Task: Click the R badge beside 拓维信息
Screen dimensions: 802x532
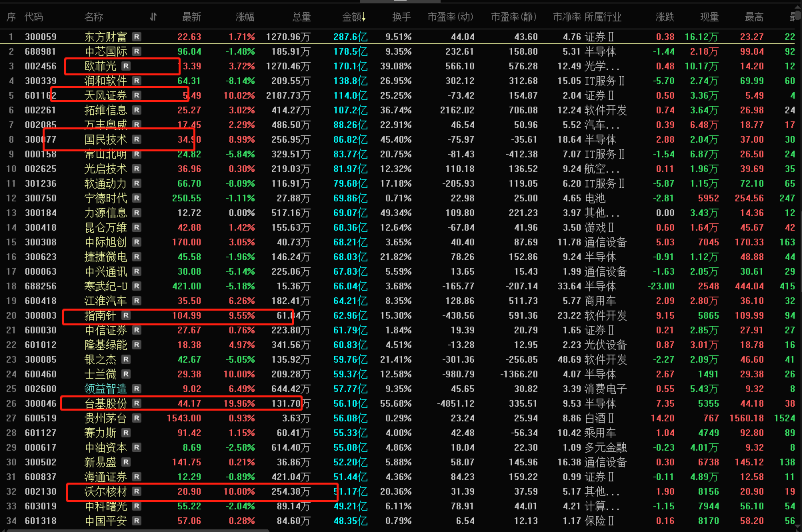Action: [137, 110]
